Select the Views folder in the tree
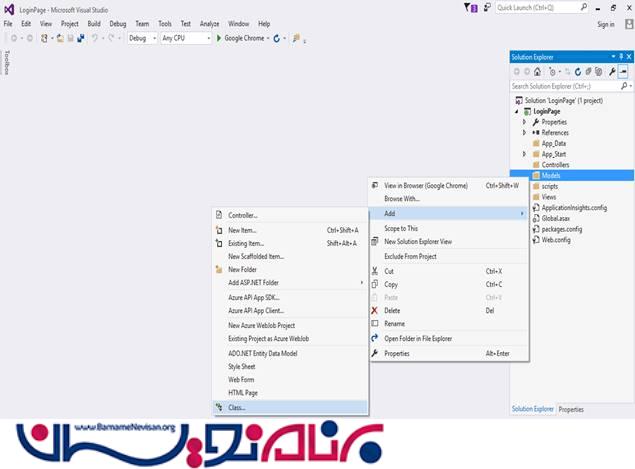 [x=549, y=197]
